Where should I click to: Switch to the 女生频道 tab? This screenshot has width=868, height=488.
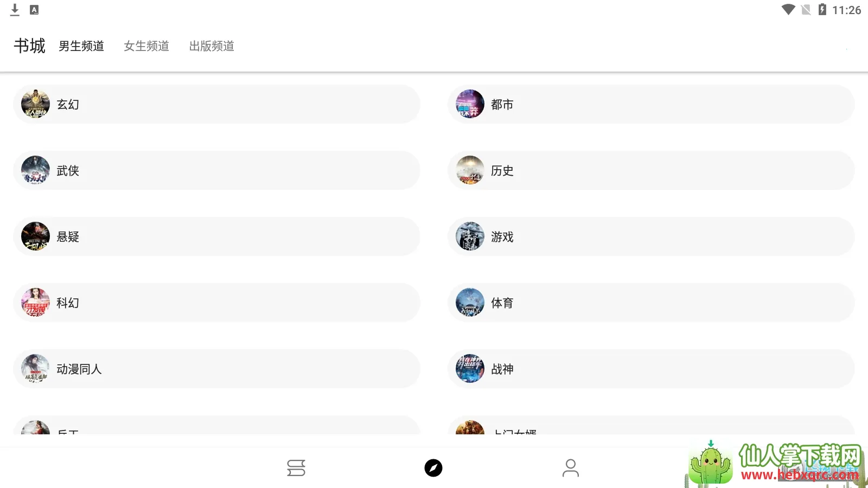pyautogui.click(x=146, y=46)
